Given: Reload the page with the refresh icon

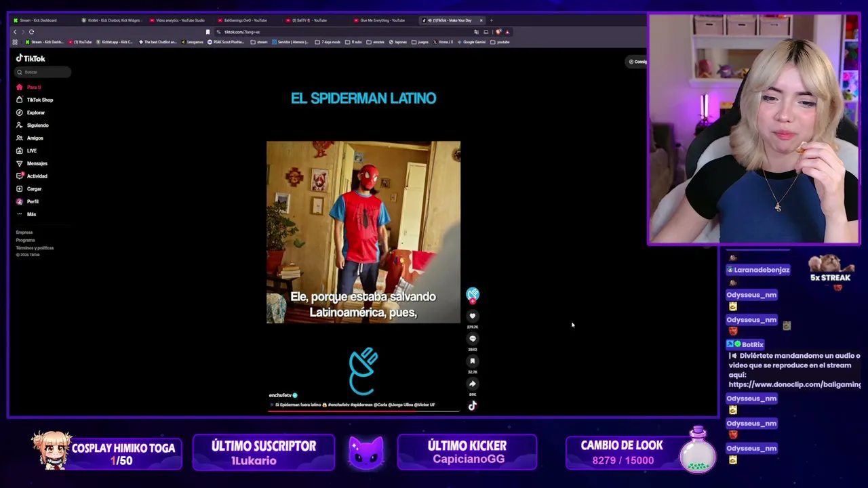Looking at the screenshot, I should (x=31, y=32).
